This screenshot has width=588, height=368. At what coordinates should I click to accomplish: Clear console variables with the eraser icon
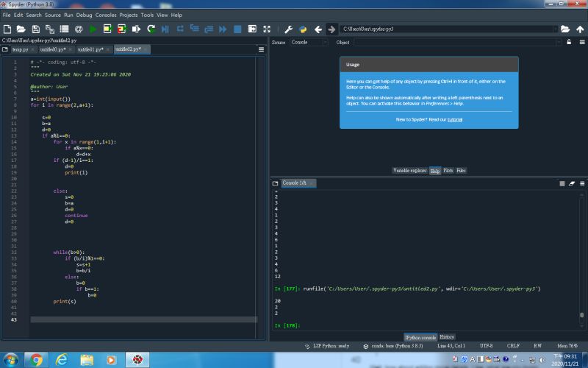pos(572,183)
